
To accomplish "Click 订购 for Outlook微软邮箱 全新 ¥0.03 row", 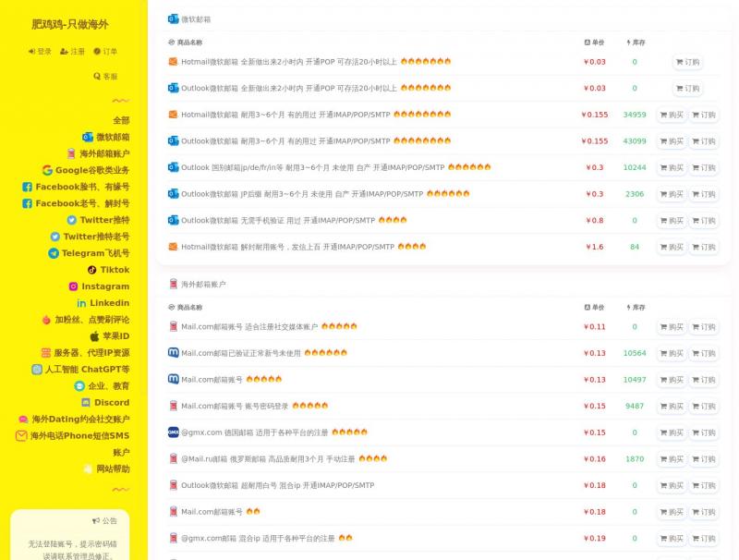I will pyautogui.click(x=688, y=88).
